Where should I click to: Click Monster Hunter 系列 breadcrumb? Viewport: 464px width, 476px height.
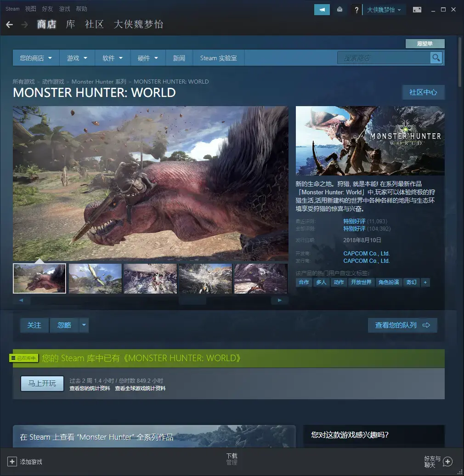click(99, 82)
